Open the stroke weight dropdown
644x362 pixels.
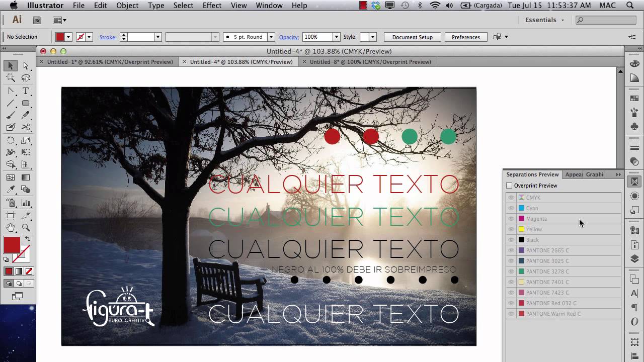coord(157,37)
